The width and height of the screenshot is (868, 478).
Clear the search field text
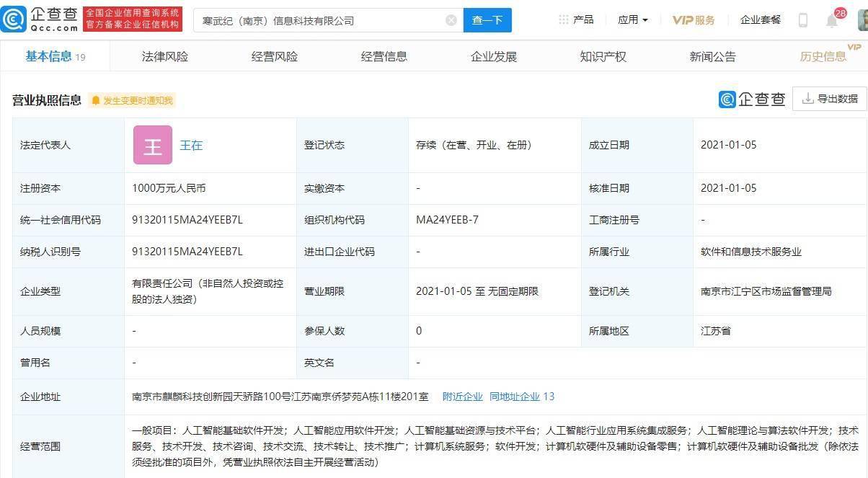[451, 20]
